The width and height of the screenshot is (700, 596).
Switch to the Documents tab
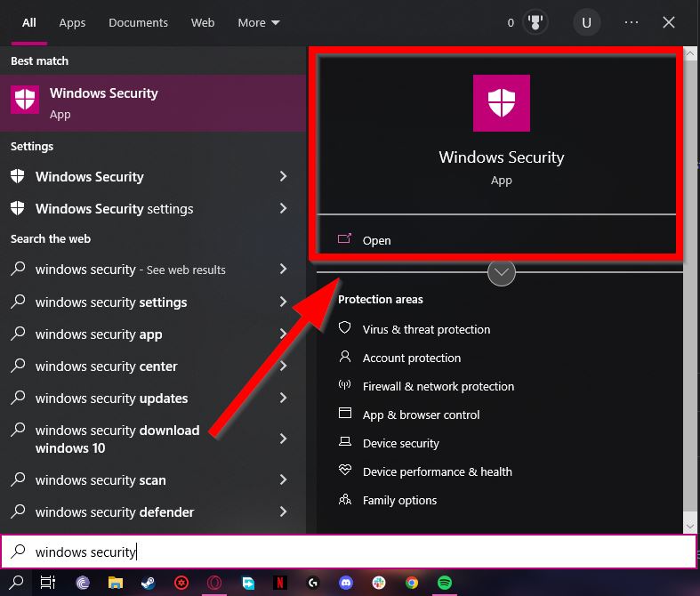pyautogui.click(x=139, y=23)
